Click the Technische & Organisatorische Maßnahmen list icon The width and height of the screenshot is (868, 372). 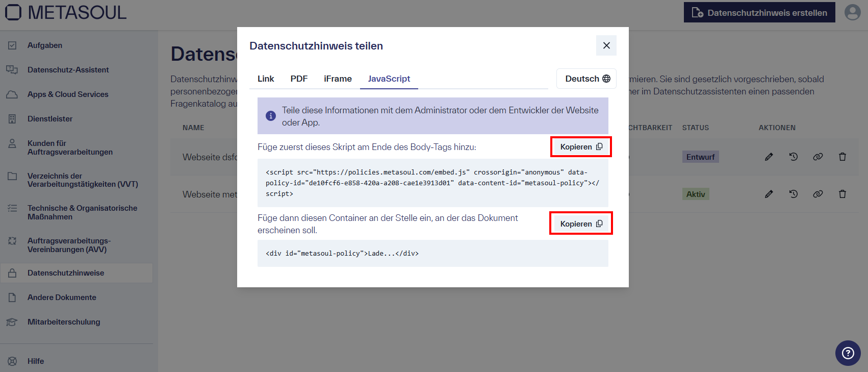click(x=12, y=208)
